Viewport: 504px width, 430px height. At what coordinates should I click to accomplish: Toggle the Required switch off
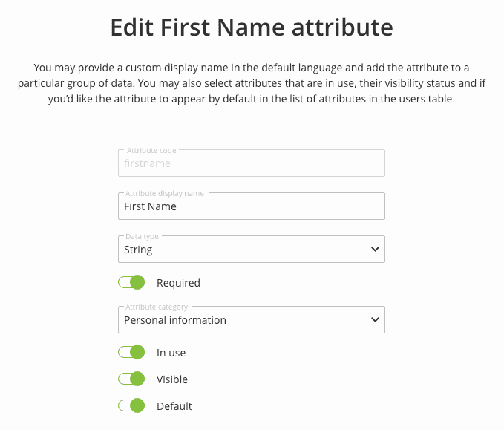click(131, 283)
